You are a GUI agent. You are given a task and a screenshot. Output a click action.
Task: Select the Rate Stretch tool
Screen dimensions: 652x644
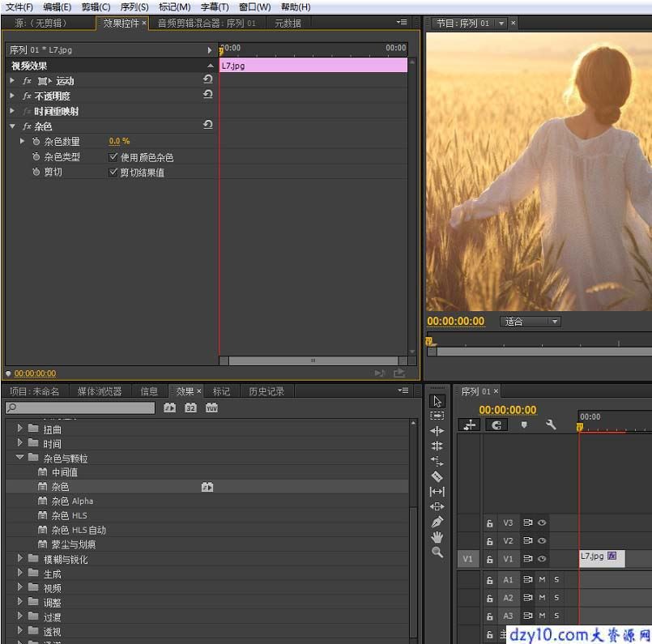pyautogui.click(x=437, y=461)
